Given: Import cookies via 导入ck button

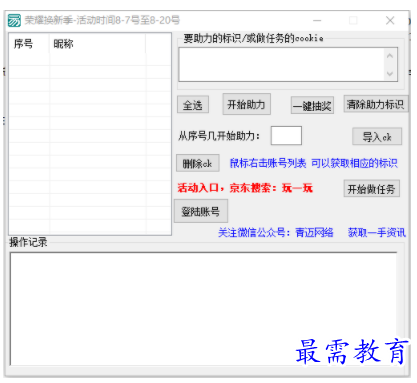Looking at the screenshot, I should [x=377, y=136].
